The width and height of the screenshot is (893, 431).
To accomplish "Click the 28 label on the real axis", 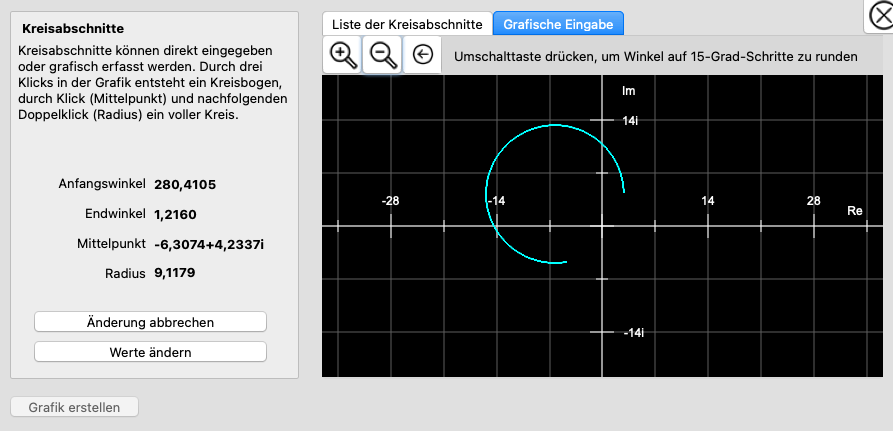I will (813, 201).
